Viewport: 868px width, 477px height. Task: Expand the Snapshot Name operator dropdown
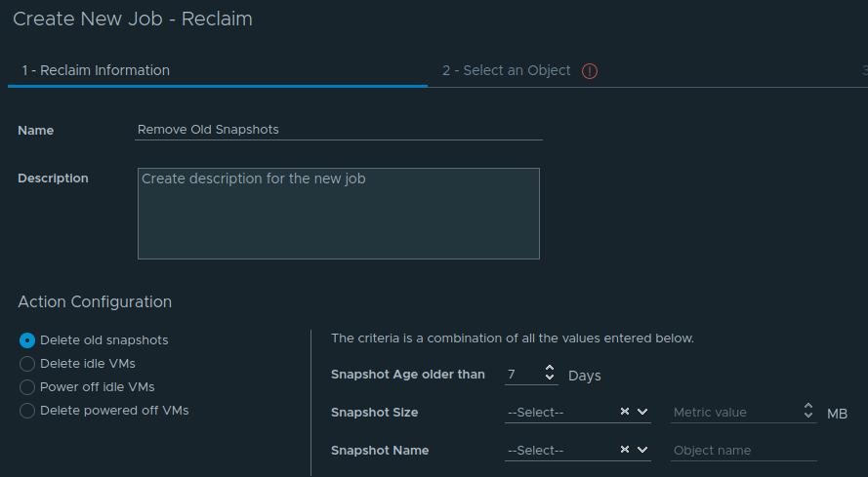[642, 450]
